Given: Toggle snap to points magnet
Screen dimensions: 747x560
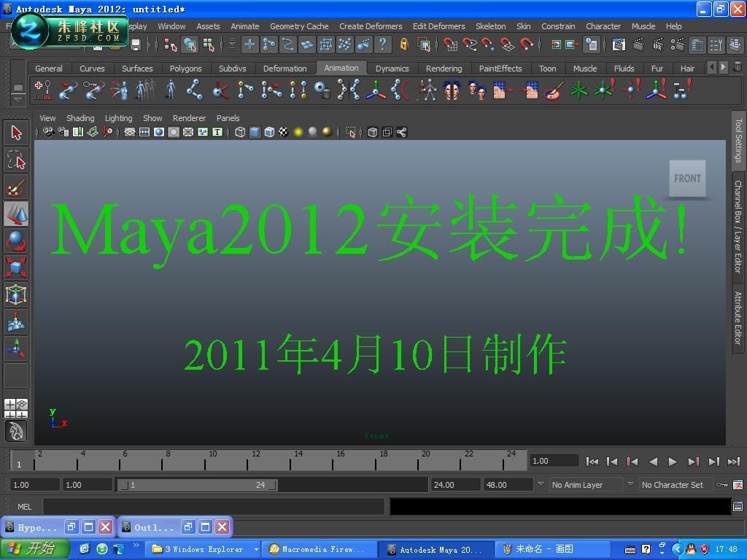Looking at the screenshot, I should (x=488, y=44).
